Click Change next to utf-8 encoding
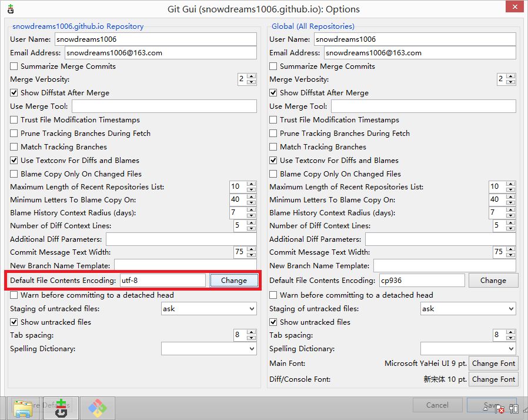528x420 pixels. [234, 281]
